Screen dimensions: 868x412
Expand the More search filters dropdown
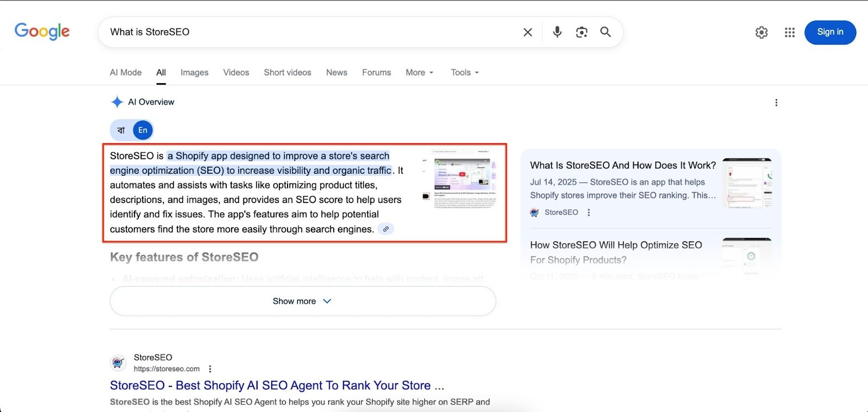[419, 73]
